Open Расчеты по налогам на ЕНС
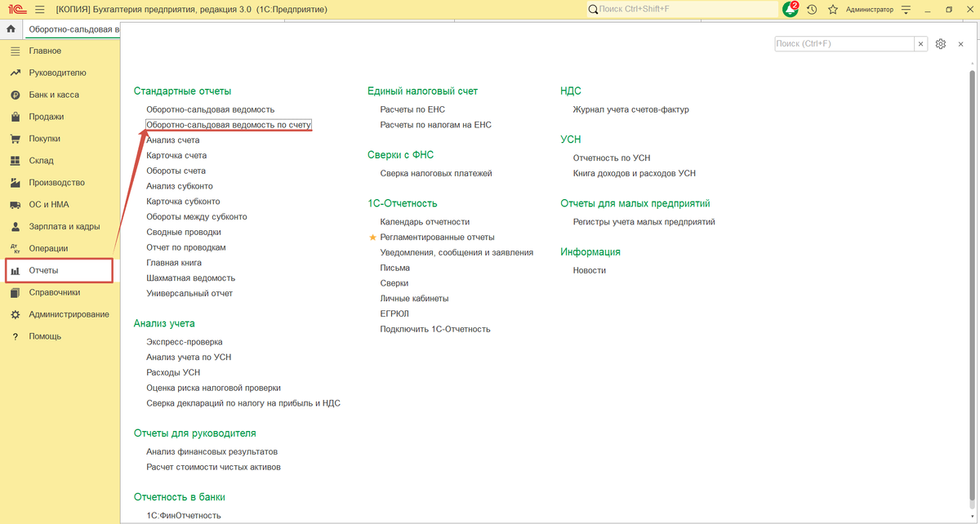Image resolution: width=980 pixels, height=524 pixels. click(436, 125)
